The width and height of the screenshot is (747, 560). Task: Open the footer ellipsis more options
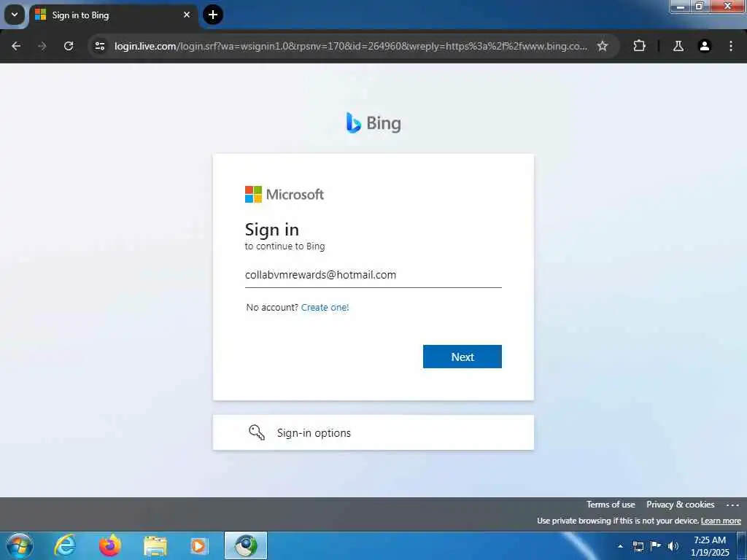coord(732,505)
